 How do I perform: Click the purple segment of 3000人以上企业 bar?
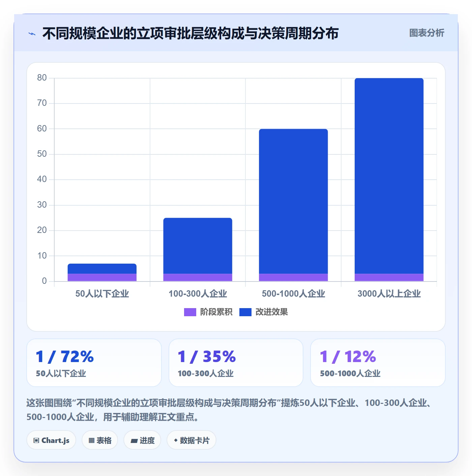389,277
